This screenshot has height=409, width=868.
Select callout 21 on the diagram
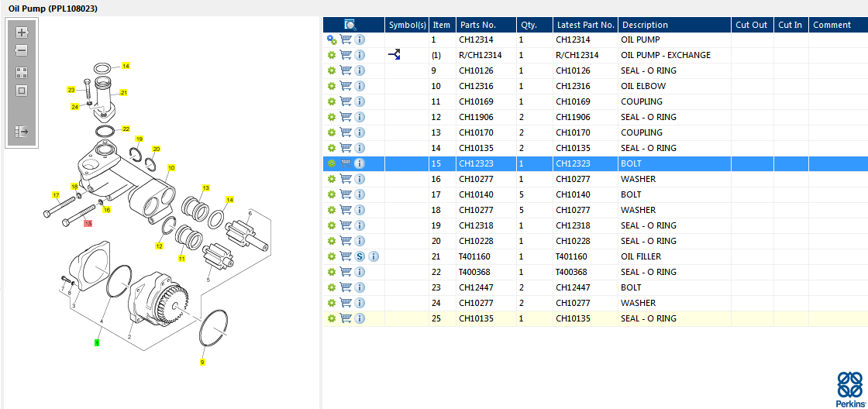click(x=123, y=92)
